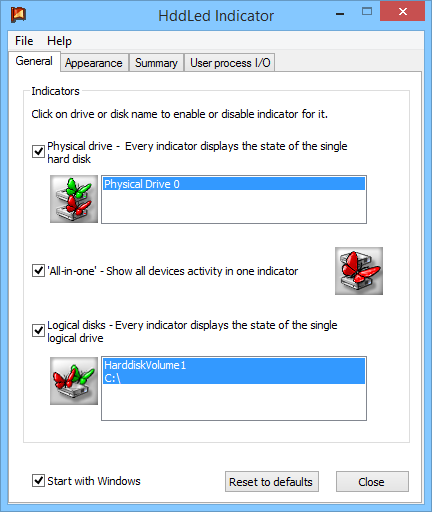Click the HddLed app icon in title bar
The width and height of the screenshot is (432, 512).
pyautogui.click(x=18, y=15)
